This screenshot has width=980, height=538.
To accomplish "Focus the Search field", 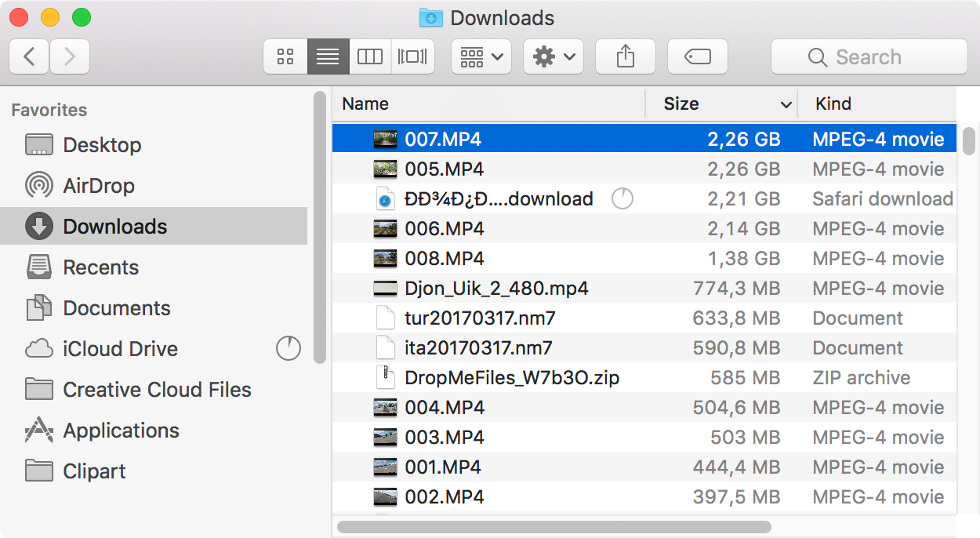I will (869, 56).
